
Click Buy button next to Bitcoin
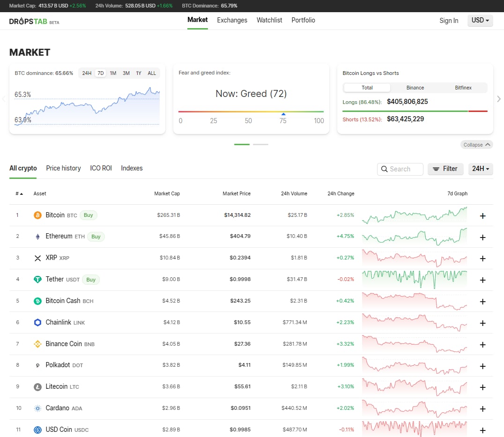point(89,215)
